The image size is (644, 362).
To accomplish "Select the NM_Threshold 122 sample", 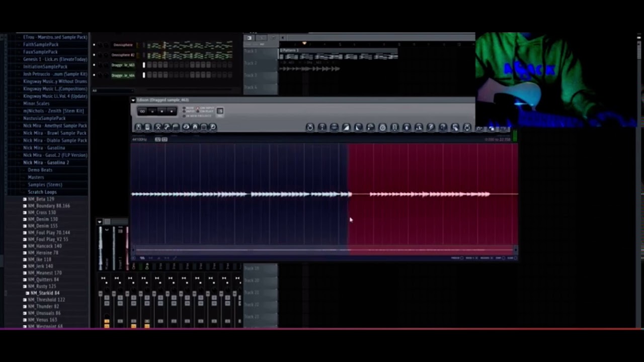I will tap(46, 300).
